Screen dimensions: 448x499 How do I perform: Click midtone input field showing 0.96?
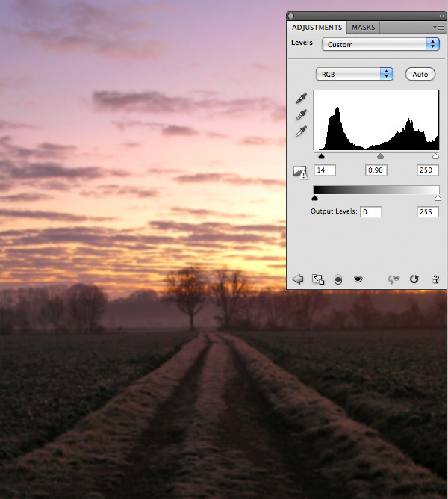(x=376, y=170)
